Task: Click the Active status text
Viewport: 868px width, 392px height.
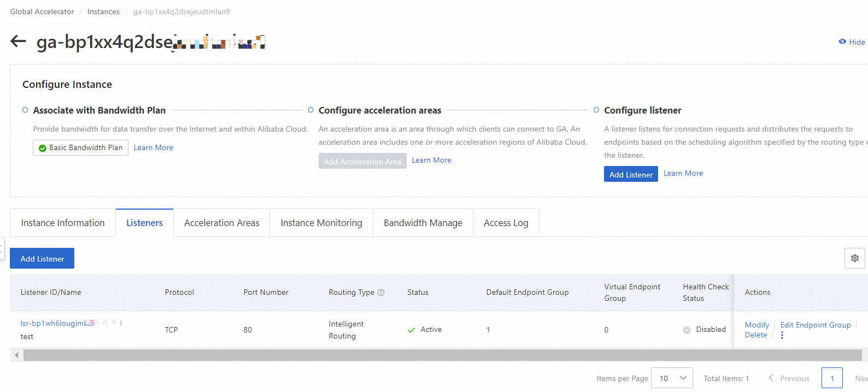Action: [x=431, y=329]
